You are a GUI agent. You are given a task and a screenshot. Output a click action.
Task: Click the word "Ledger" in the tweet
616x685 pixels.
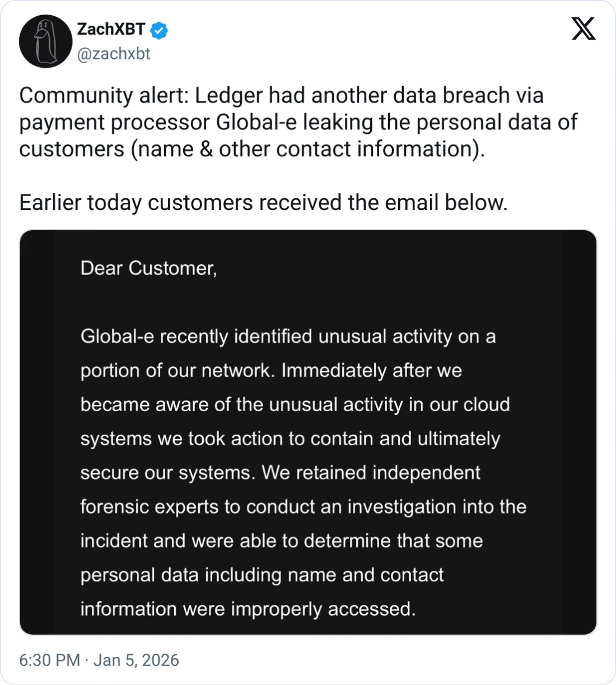pos(228,96)
